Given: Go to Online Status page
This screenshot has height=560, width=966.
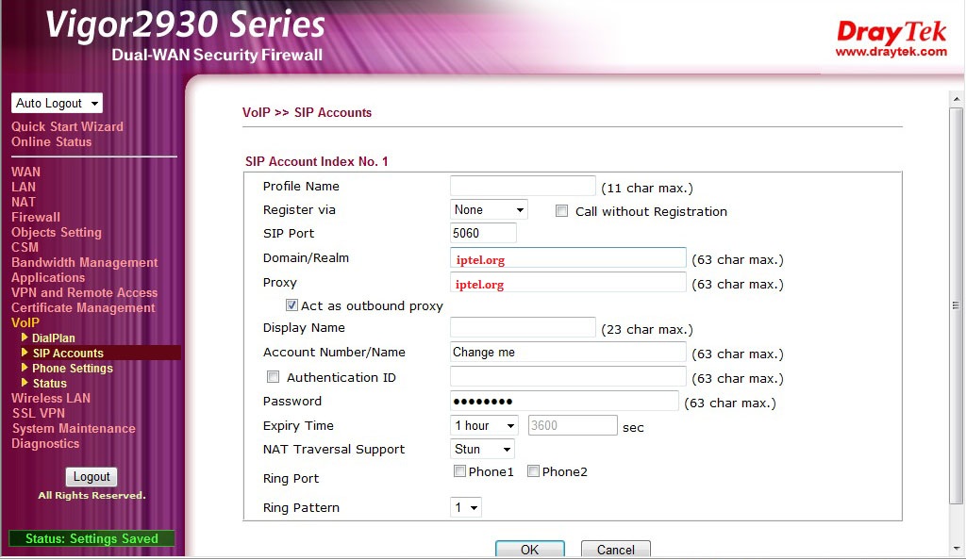Looking at the screenshot, I should (x=51, y=142).
